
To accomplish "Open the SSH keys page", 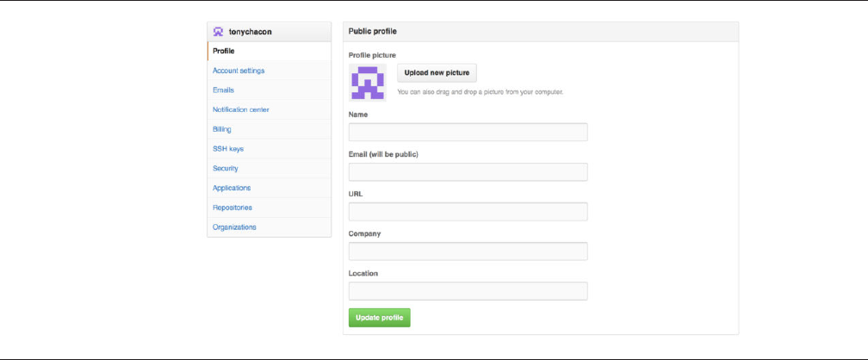I will tap(228, 149).
